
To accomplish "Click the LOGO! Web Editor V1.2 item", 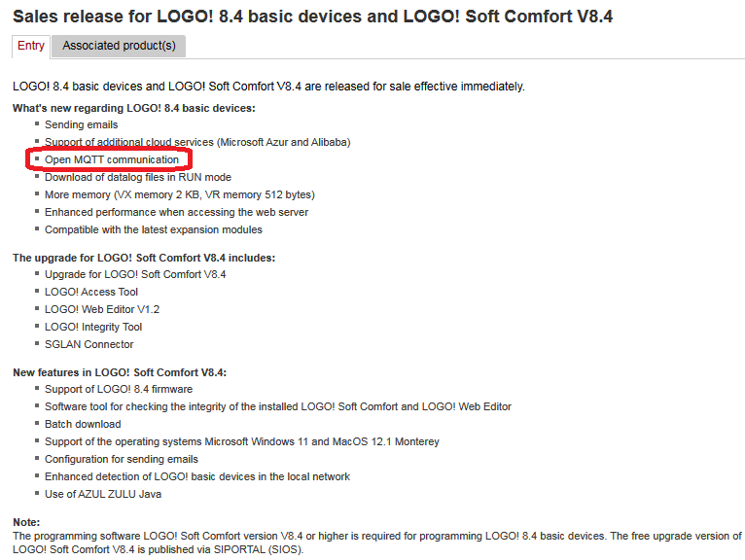I will click(x=102, y=309).
